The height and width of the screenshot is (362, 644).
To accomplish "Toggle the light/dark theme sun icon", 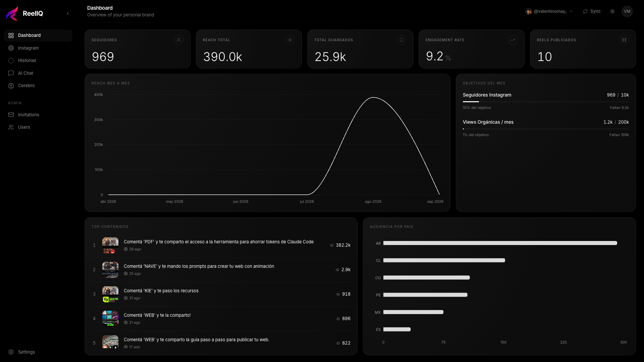I will [x=612, y=11].
